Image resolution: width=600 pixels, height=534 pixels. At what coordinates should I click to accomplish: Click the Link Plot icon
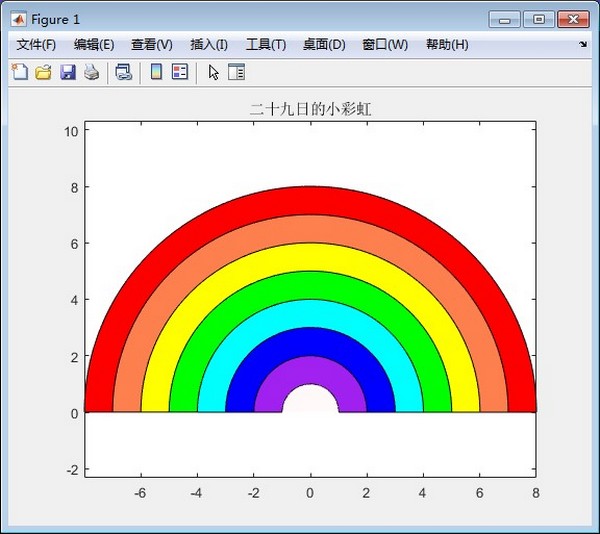click(x=124, y=72)
